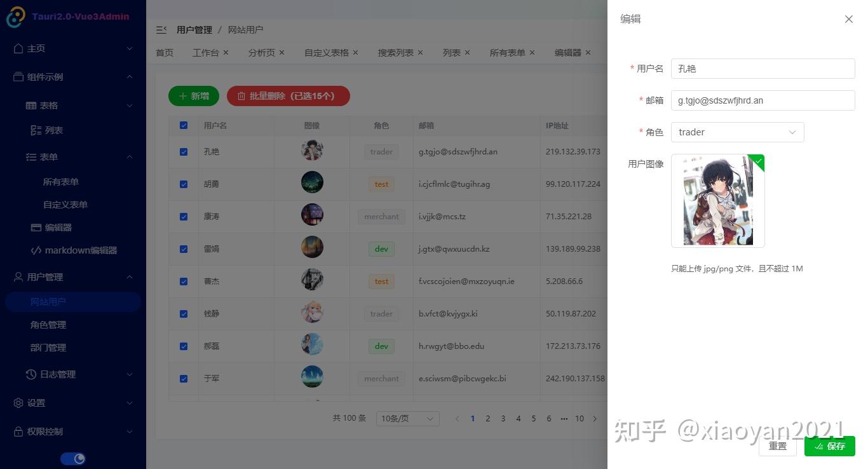Select the markdown编辑器 sidebar icon
This screenshot has width=868, height=469.
(x=36, y=250)
